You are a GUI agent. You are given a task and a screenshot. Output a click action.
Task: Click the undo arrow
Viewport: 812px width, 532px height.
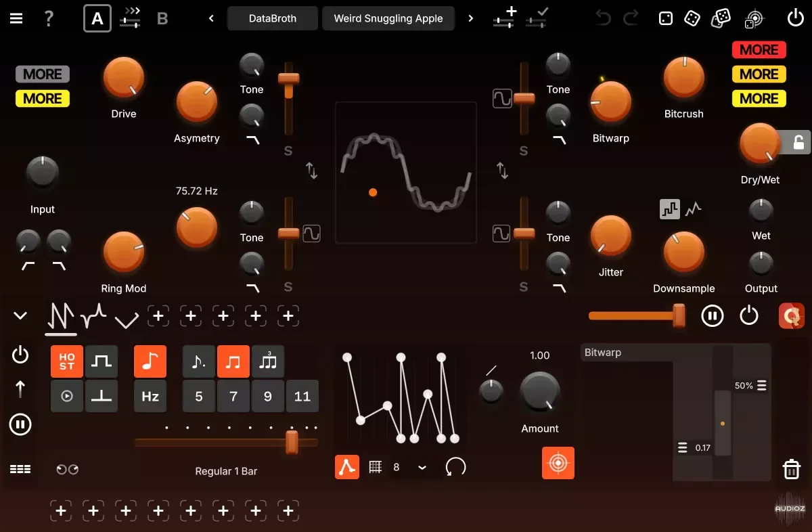tap(603, 18)
